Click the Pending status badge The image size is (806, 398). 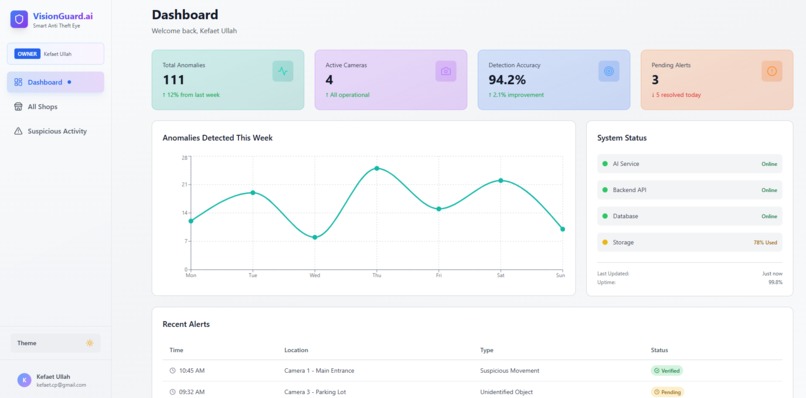668,392
